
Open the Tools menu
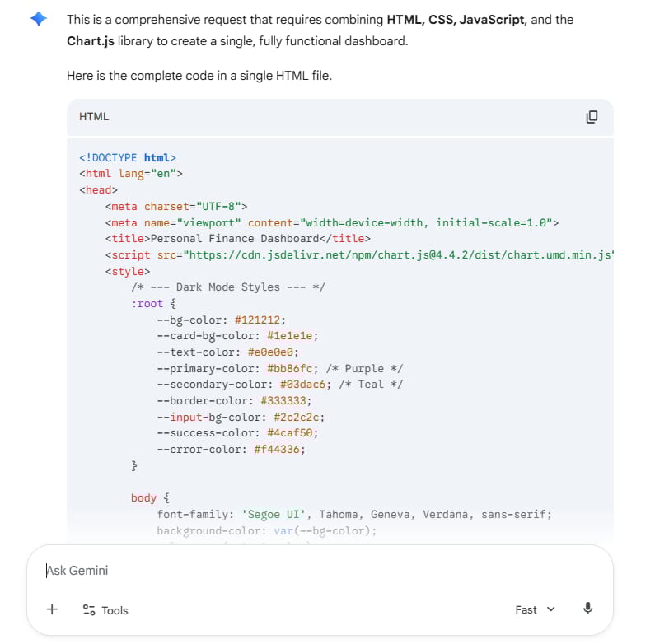pyautogui.click(x=105, y=610)
